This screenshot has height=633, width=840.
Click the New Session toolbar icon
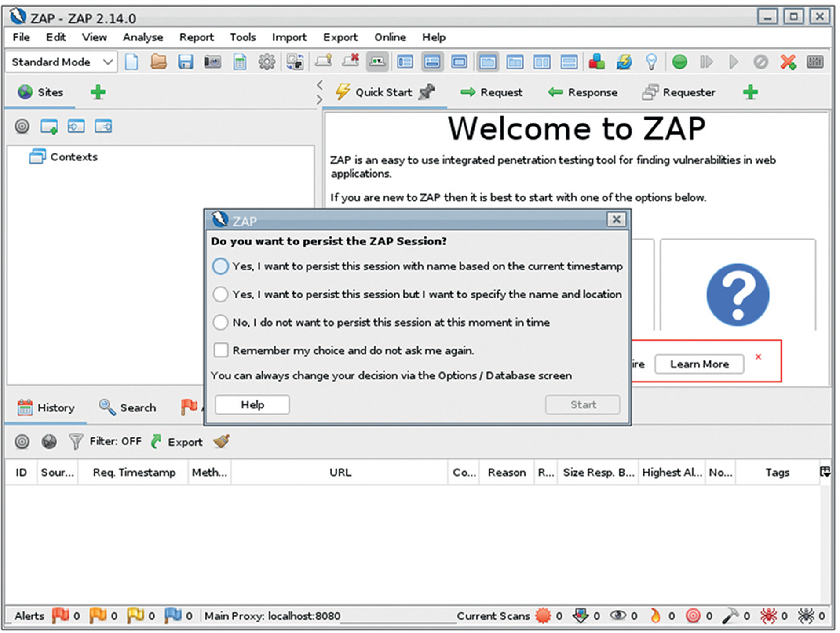[x=131, y=62]
